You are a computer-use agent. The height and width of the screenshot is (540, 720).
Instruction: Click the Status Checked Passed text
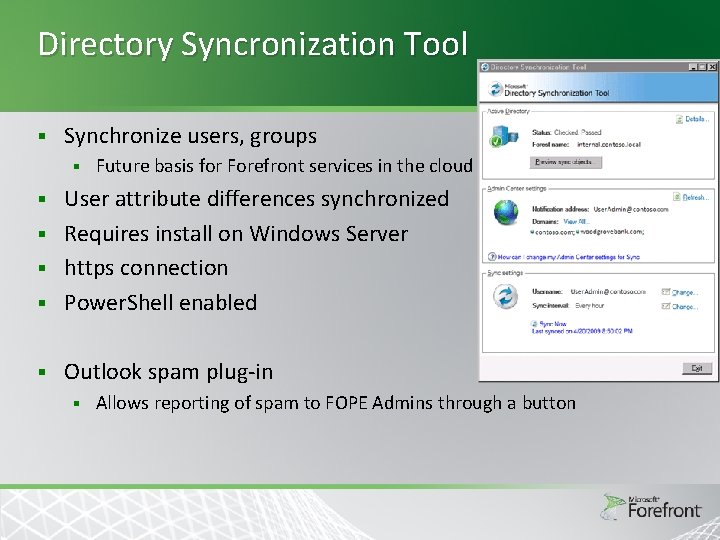(567, 133)
